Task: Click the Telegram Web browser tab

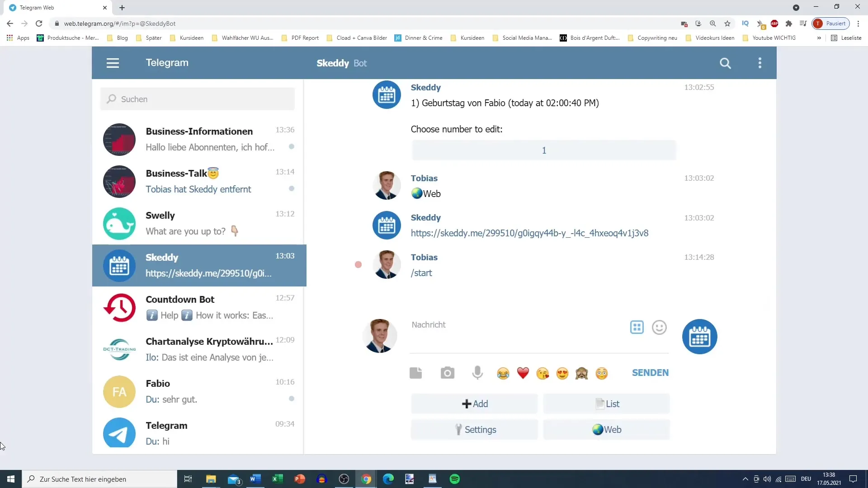Action: (x=57, y=8)
